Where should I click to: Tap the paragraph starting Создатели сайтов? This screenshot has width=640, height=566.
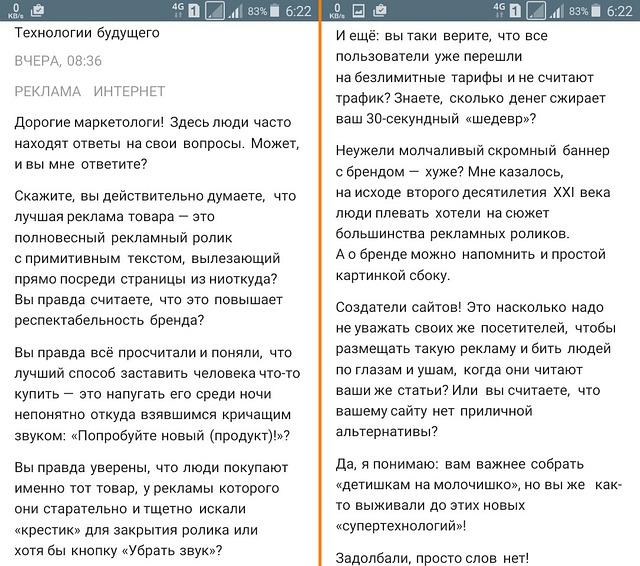[476, 369]
